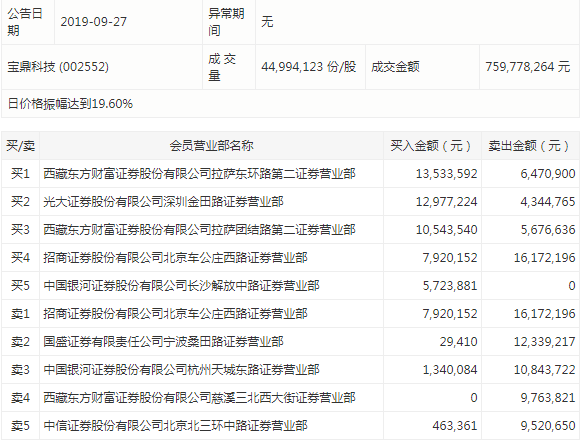Viewport: 587px width, 441px height.
Task: Select 中国银河证券 长沙解放中路证券营业部 row
Action: coord(291,286)
